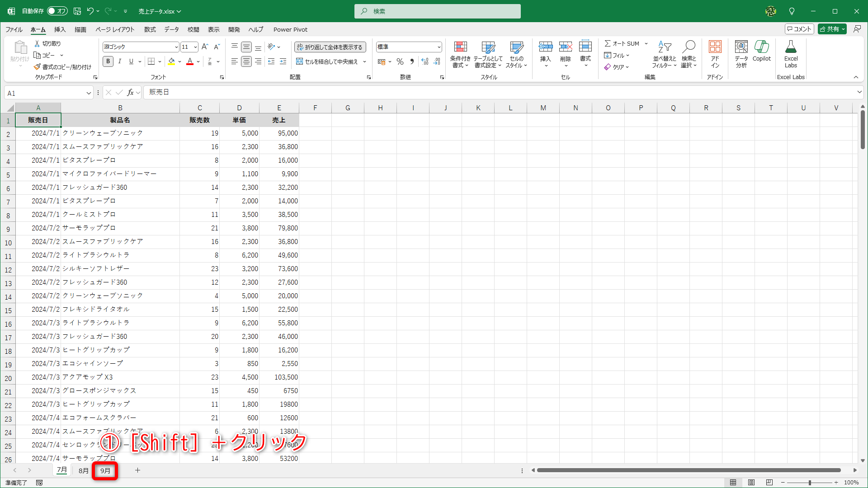Toggle the AutoSave switch

pyautogui.click(x=57, y=11)
